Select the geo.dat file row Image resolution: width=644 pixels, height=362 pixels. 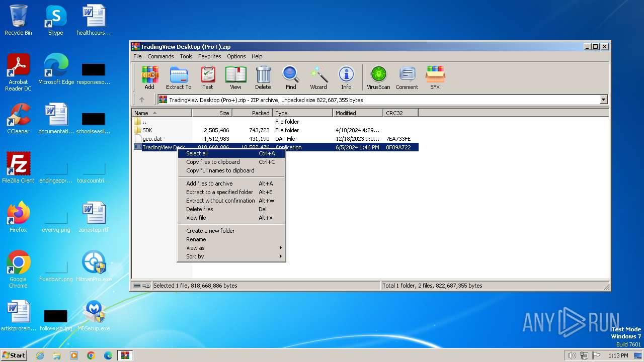pyautogui.click(x=275, y=139)
